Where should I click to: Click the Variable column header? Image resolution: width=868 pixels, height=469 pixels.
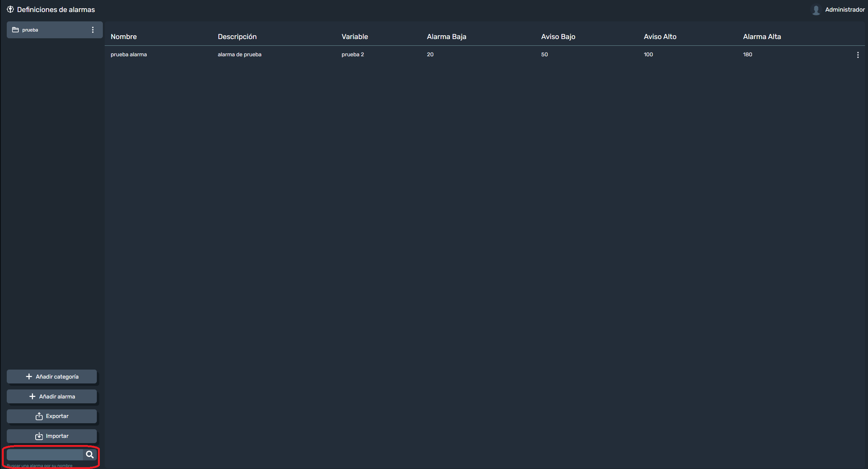pos(355,36)
